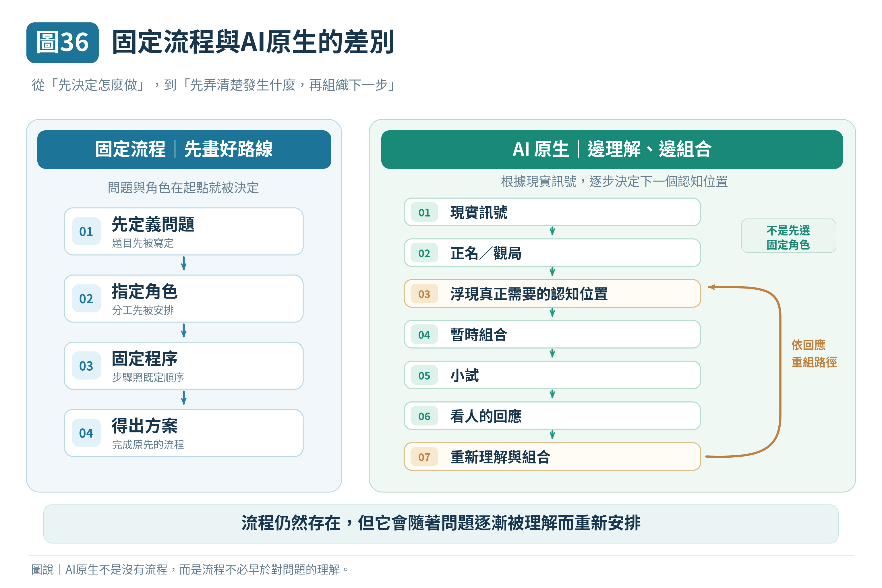Select the 固定流程｜先畫好路線 header banner
This screenshot has width=882, height=588.
[x=184, y=149]
